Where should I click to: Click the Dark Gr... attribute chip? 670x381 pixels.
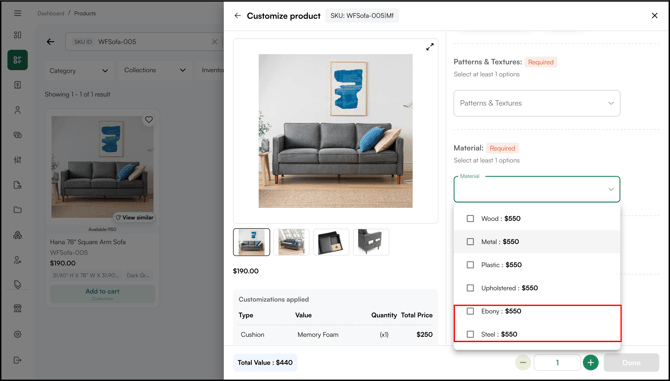pyautogui.click(x=138, y=275)
